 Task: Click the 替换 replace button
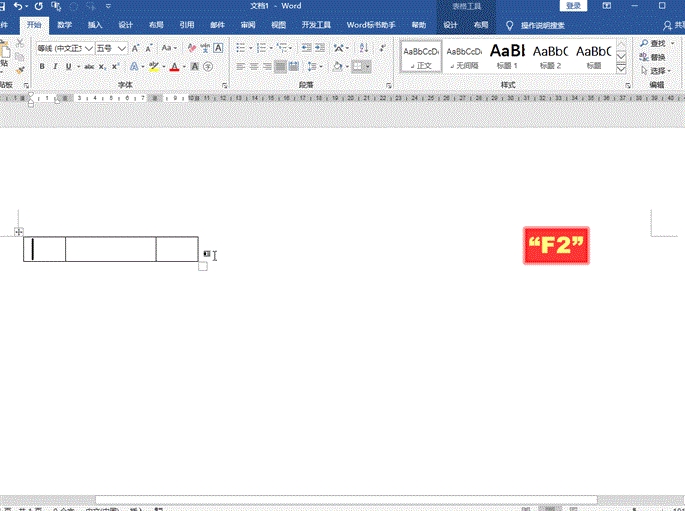656,57
